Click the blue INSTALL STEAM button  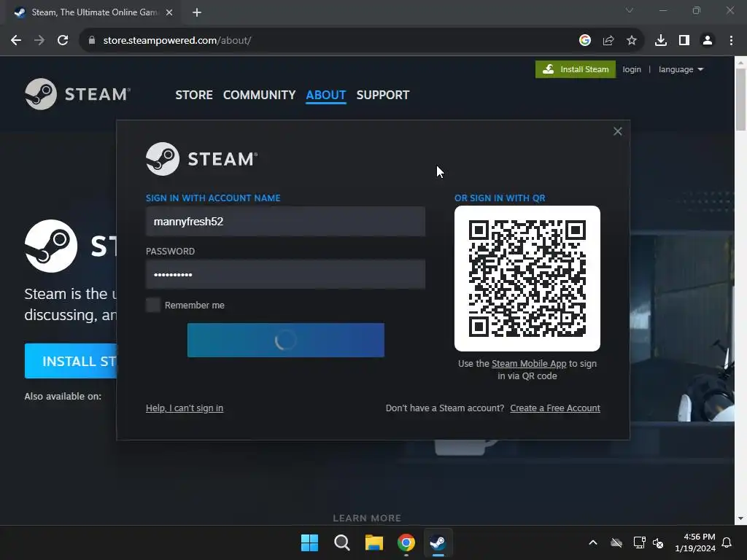click(71, 361)
